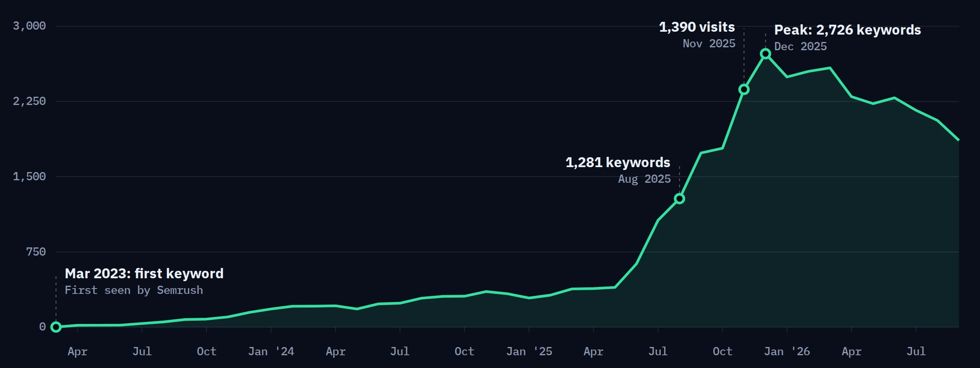Image resolution: width=980 pixels, height=368 pixels.
Task: Click the Jan '24 x-axis label
Action: 271,352
